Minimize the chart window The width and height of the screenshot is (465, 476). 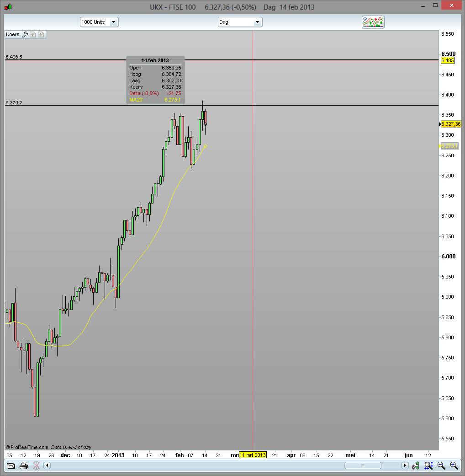423,5
